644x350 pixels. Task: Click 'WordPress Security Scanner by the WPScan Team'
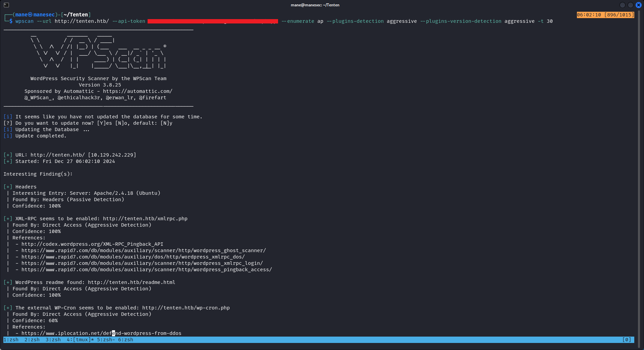pyautogui.click(x=98, y=78)
